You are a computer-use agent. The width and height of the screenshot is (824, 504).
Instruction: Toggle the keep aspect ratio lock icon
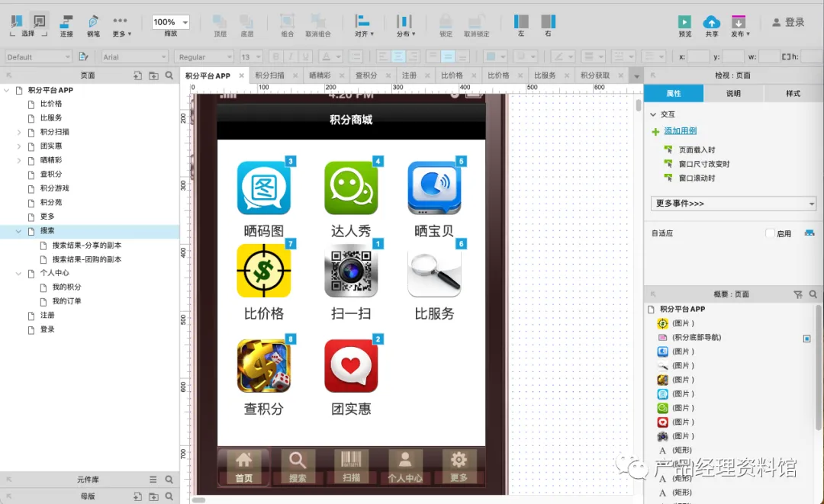786,56
